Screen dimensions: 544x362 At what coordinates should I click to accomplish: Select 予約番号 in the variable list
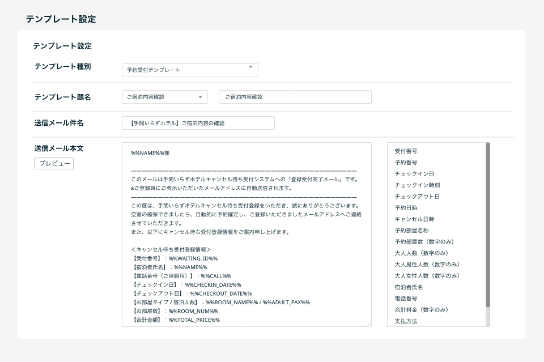coord(406,162)
